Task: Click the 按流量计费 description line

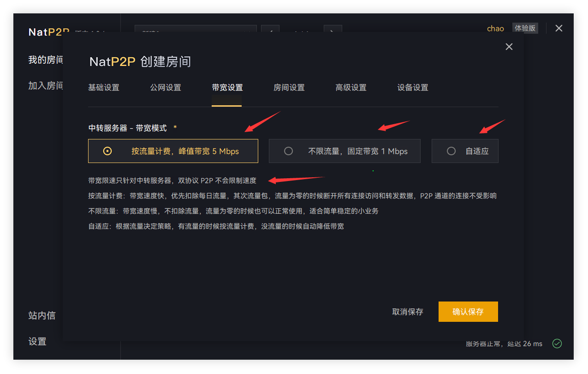Action: [x=292, y=196]
